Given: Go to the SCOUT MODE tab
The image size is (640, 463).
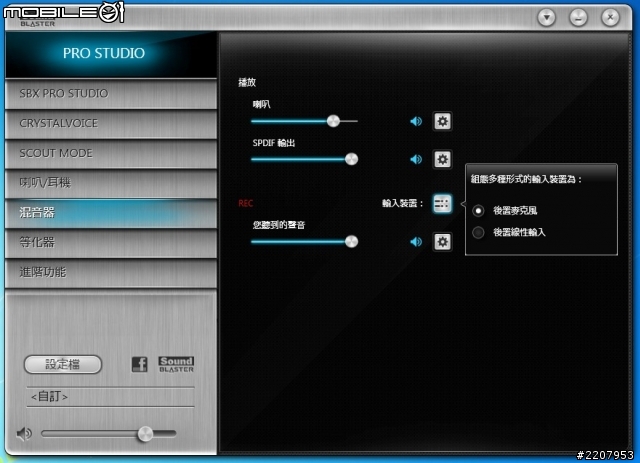Looking at the screenshot, I should tap(111, 154).
